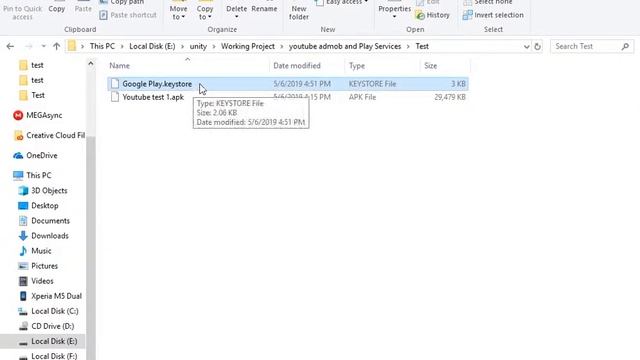
Task: Click the 'APK File' type cell
Action: tap(362, 97)
